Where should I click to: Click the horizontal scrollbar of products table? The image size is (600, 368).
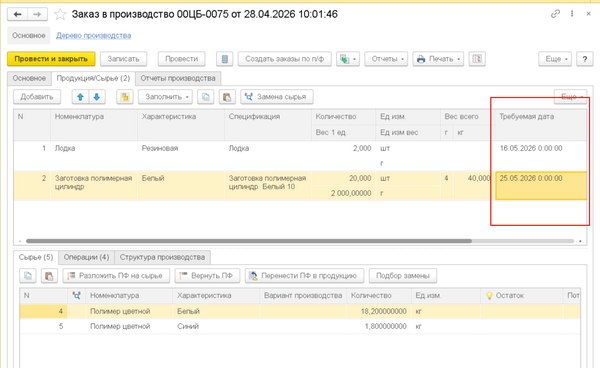pyautogui.click(x=249, y=241)
